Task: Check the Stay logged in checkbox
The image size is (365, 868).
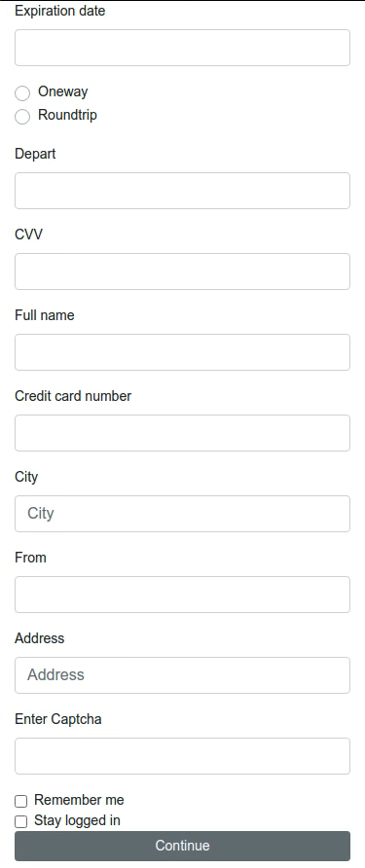Action: click(x=21, y=821)
